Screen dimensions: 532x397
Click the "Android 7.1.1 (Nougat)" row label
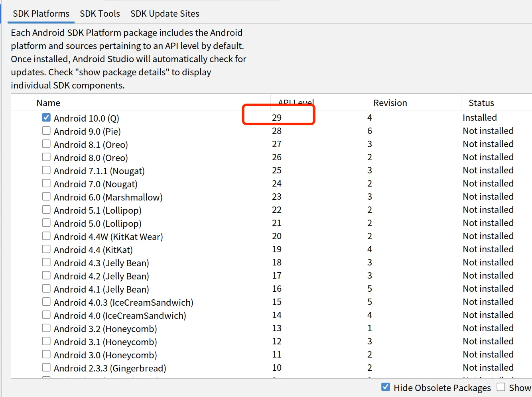tap(99, 171)
